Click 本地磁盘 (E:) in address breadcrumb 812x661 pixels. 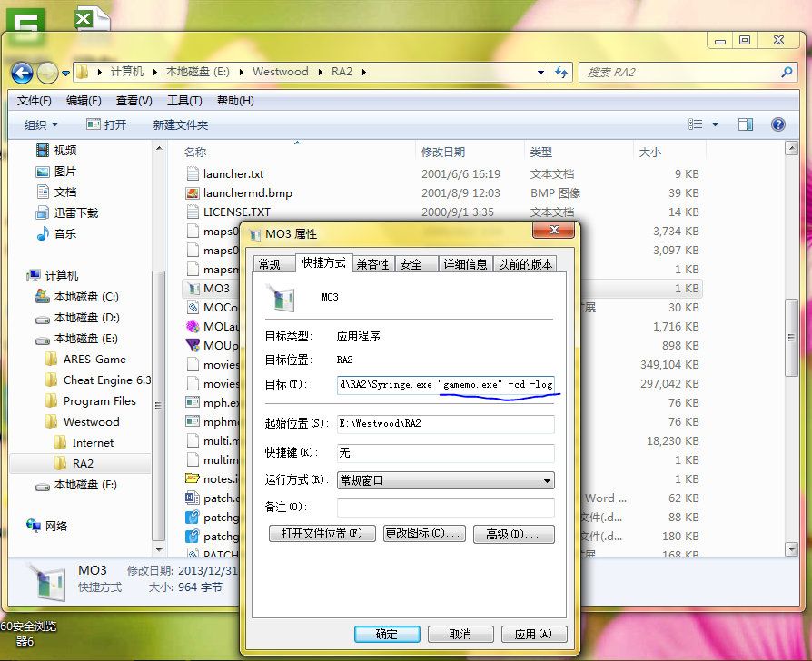[x=197, y=72]
